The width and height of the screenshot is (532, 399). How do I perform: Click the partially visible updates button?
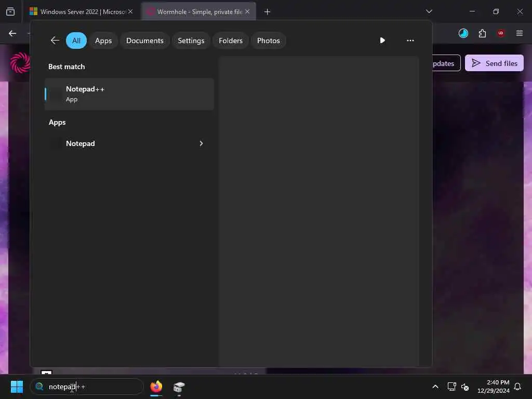(x=446, y=63)
